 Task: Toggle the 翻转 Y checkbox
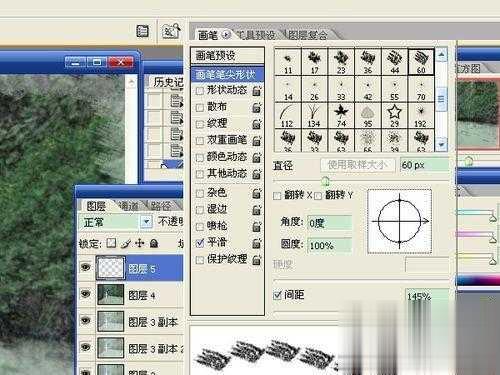[318, 196]
